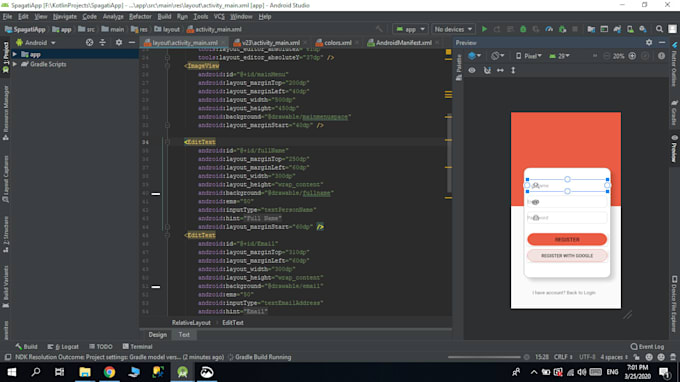Click the magnet autoconnect icon in Preview
The width and height of the screenshot is (680, 382).
487,70
